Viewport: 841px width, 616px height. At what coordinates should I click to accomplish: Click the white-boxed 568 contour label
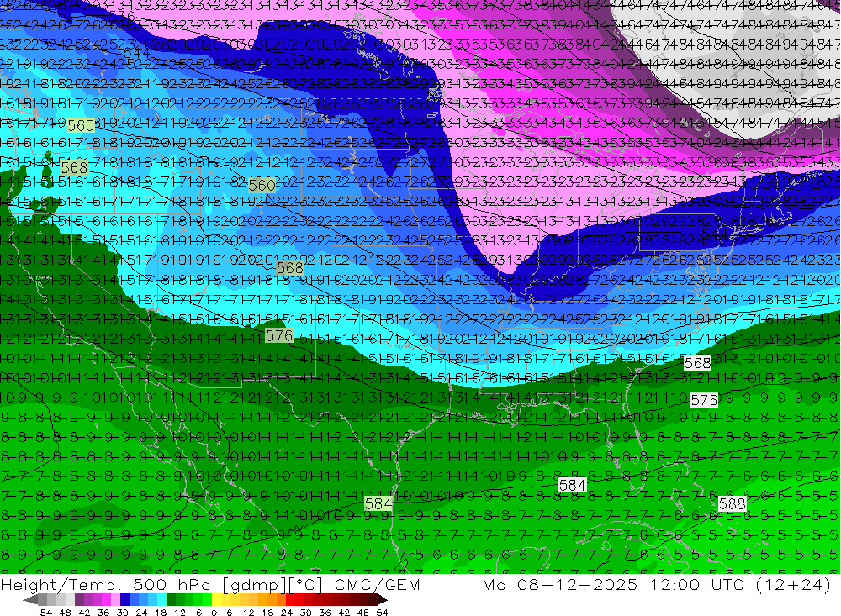(697, 363)
